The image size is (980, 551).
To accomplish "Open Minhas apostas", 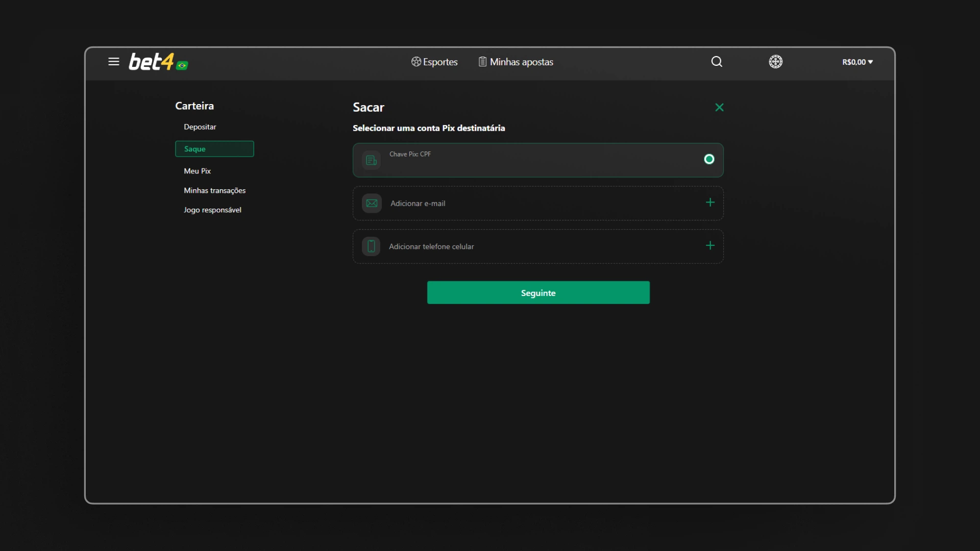I will pyautogui.click(x=516, y=62).
